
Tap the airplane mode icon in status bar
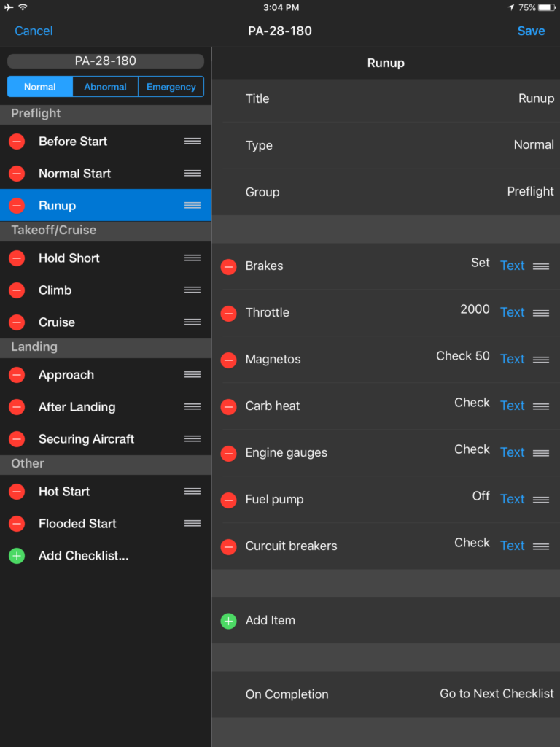pos(9,7)
